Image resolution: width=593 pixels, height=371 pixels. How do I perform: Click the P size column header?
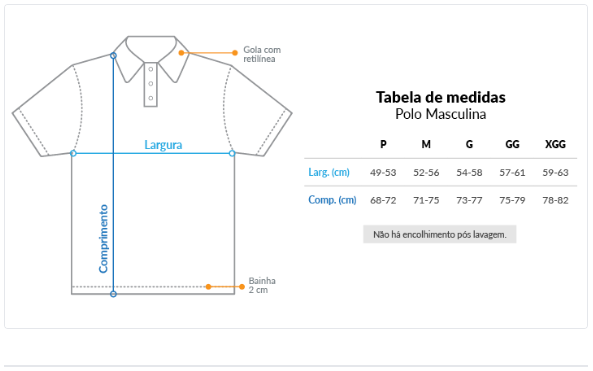pyautogui.click(x=383, y=144)
